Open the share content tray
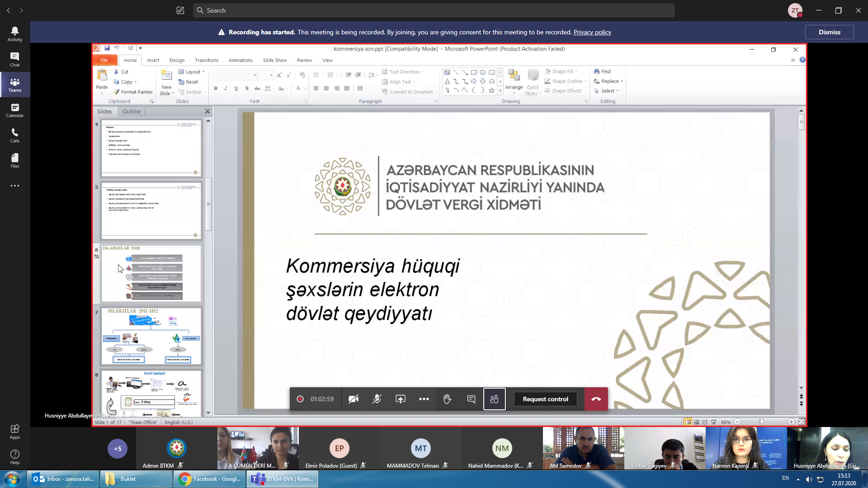Screen dimensions: 868x488 (401, 399)
